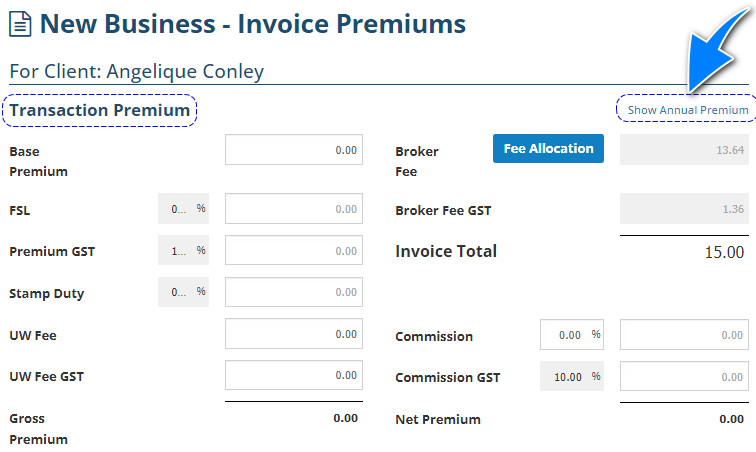
Task: Click the Premium GST percentage field
Action: pyautogui.click(x=183, y=251)
